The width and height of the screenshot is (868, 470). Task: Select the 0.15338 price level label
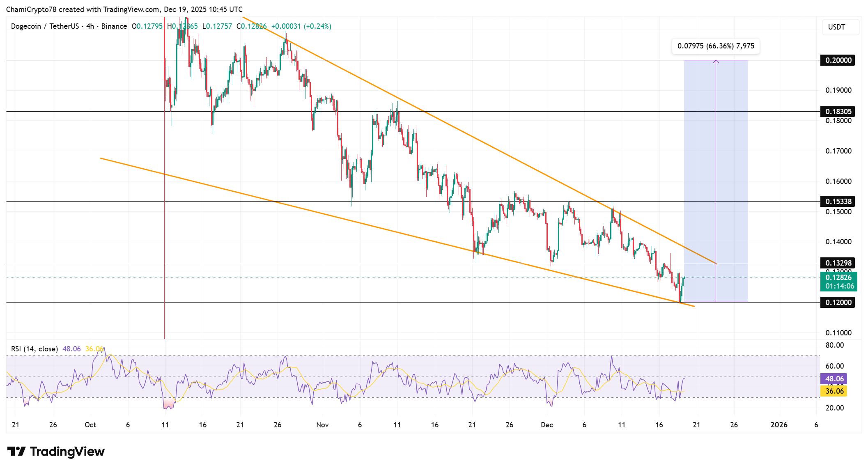[x=838, y=202]
